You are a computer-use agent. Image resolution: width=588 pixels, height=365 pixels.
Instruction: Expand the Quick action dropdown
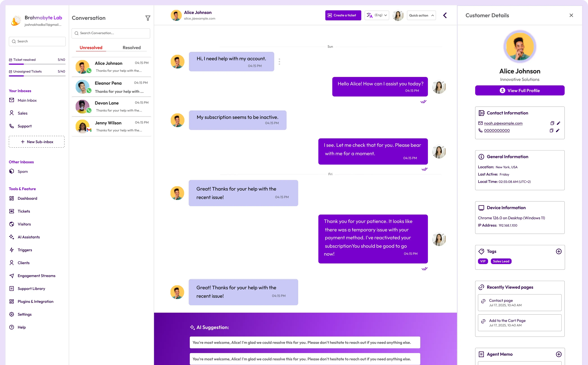421,15
